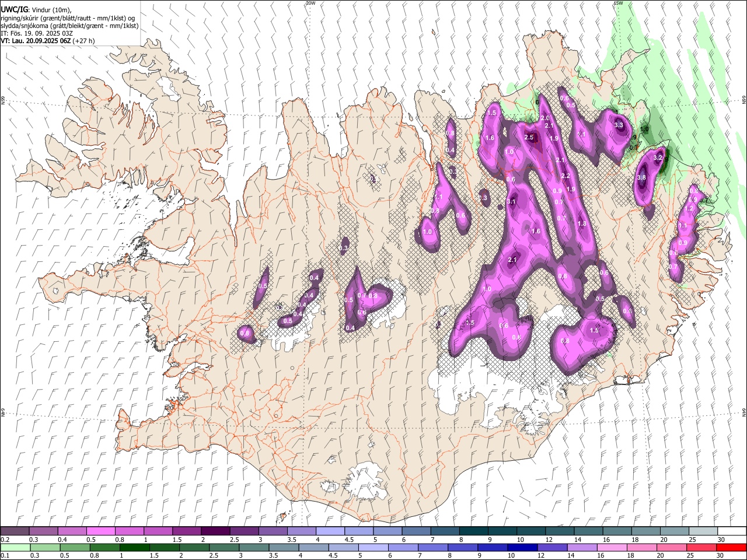Click the '0.2' label on the snow scale
The width and height of the screenshot is (747, 560).
(5, 540)
